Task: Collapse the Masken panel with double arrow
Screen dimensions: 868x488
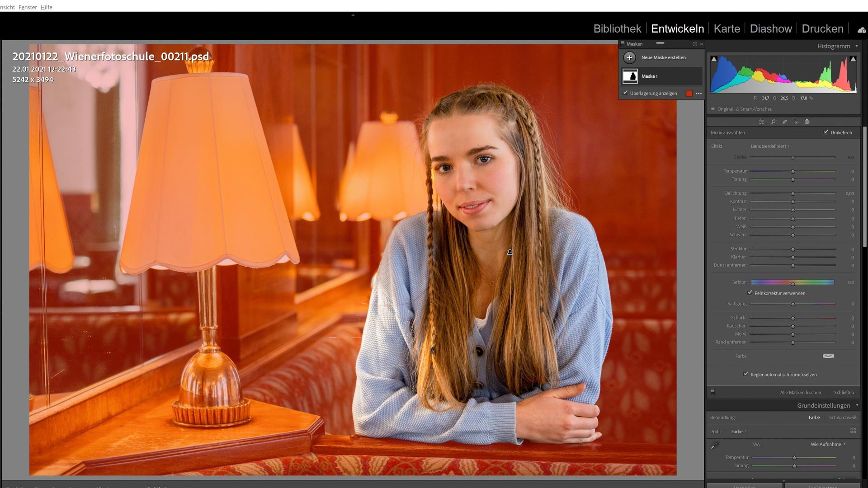Action: click(702, 44)
